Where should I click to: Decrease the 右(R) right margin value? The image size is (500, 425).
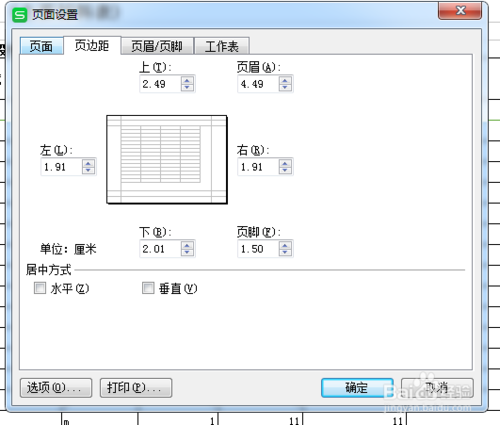285,170
